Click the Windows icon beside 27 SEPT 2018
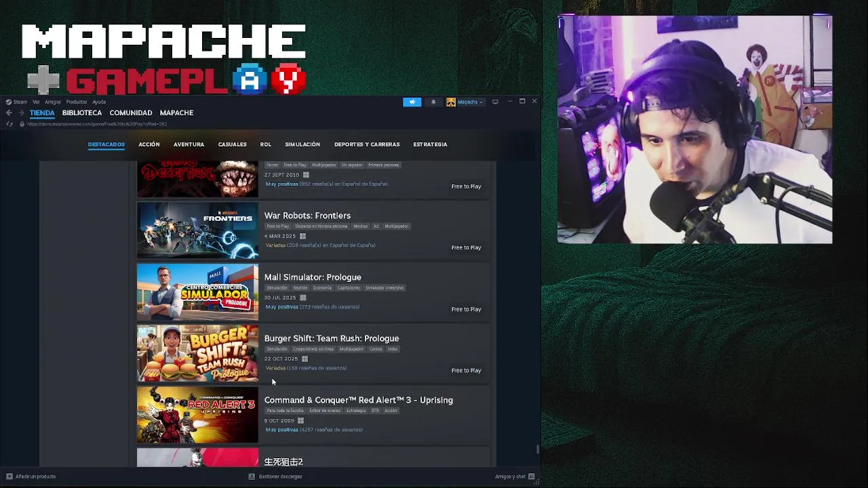 pyautogui.click(x=306, y=175)
